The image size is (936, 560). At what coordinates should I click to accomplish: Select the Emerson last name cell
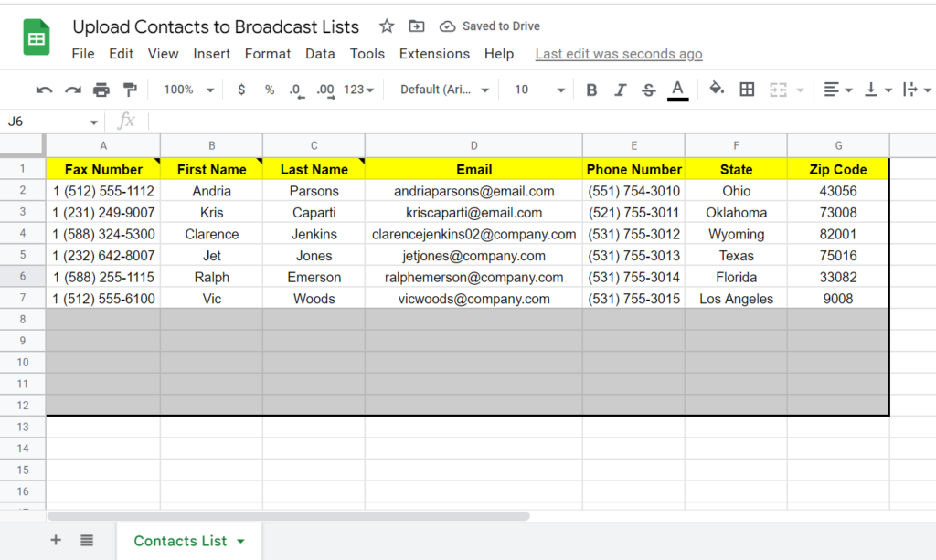coord(314,277)
